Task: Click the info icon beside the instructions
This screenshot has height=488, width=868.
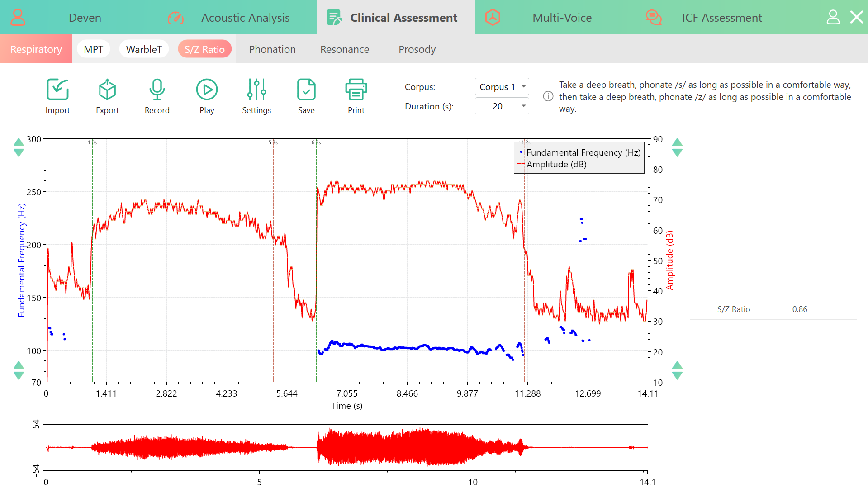Action: tap(548, 96)
